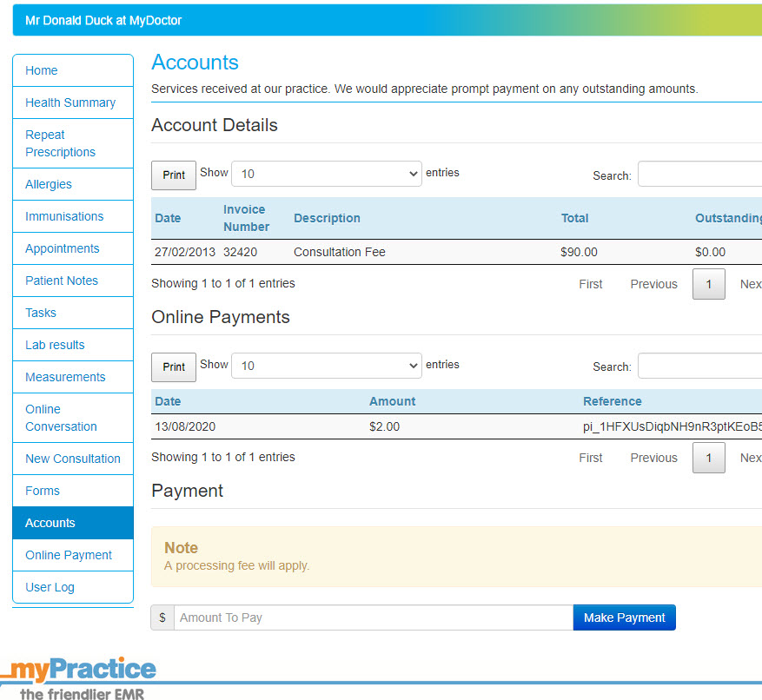Open Online Conversation
This screenshot has width=762, height=700.
(73, 418)
